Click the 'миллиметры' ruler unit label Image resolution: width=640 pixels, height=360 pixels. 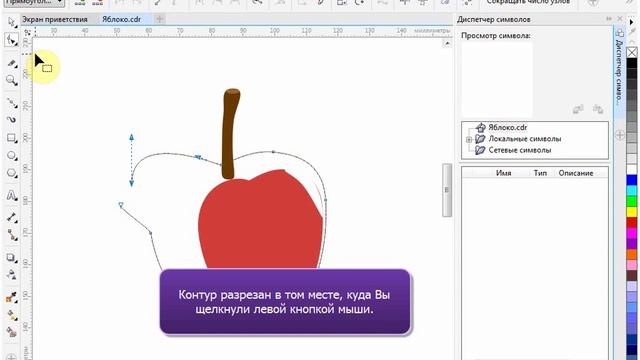432,31
